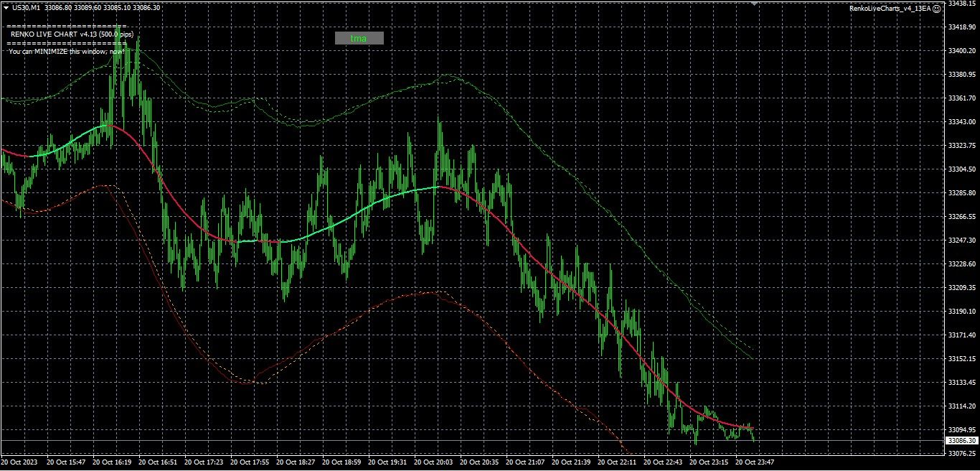Click the 33190.10 price scale label
The height and width of the screenshot is (471, 980).
[961, 312]
